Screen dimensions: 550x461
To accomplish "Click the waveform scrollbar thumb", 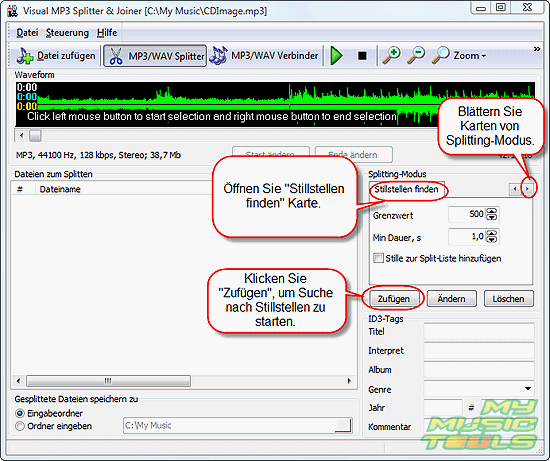I will (35, 135).
